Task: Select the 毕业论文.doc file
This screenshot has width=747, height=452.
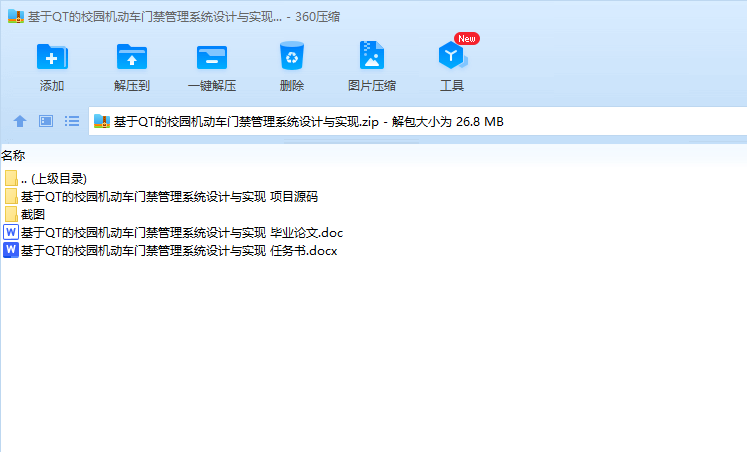Action: (x=173, y=233)
